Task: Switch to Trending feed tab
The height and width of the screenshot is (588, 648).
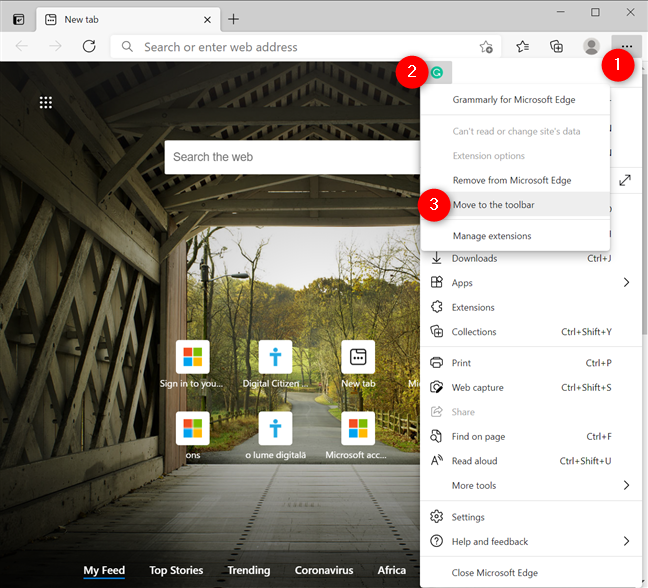Action: (249, 570)
